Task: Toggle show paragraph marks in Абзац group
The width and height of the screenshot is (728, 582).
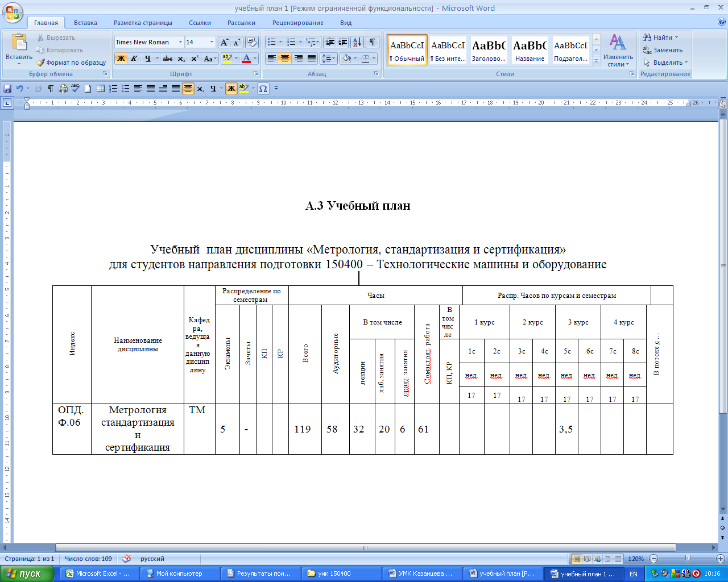Action: pos(373,42)
